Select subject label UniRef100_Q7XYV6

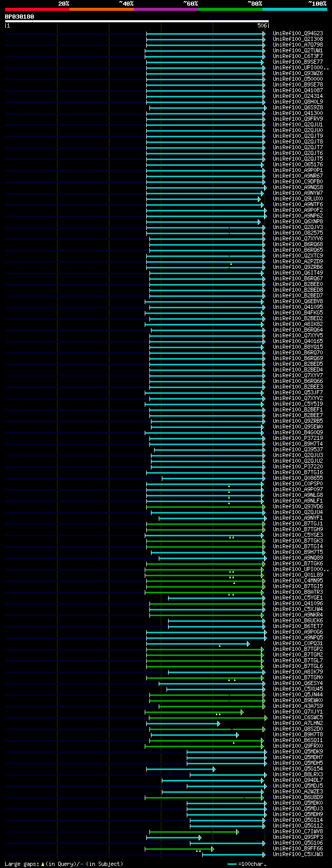click(298, 239)
